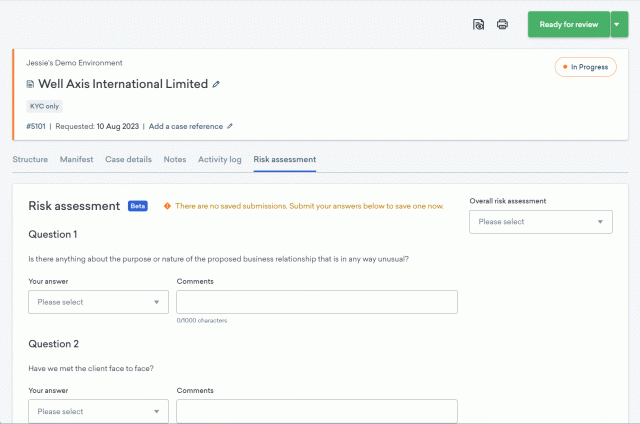Click the Question 1 comments field
Image resolution: width=640 pixels, height=424 pixels.
[316, 302]
